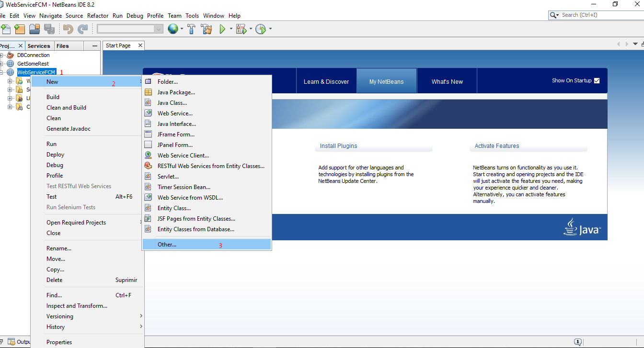This screenshot has width=644, height=348.
Task: Click the New File toolbar icon
Action: (5, 29)
